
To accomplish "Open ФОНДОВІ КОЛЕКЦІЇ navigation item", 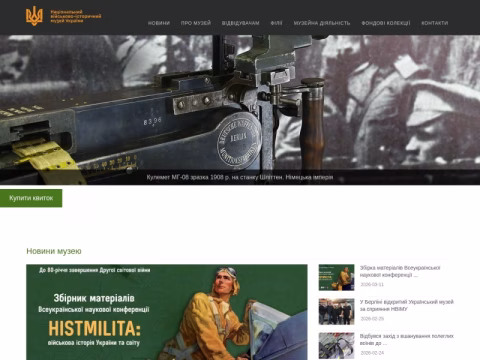I will (x=386, y=23).
